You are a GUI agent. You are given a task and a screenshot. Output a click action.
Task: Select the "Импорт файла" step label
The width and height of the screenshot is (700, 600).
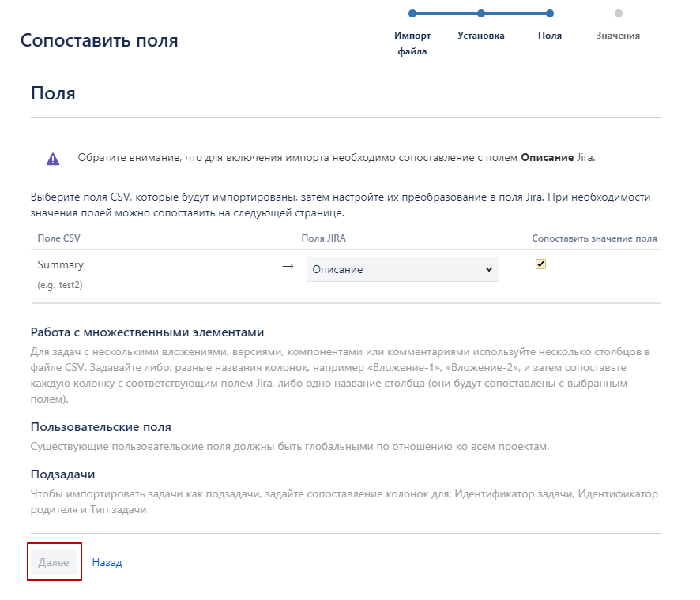[413, 43]
